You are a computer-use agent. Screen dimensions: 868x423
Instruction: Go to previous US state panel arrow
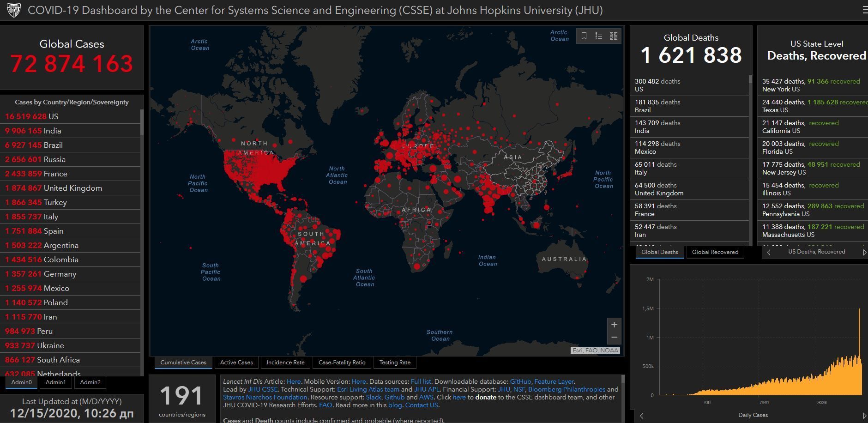pos(769,252)
